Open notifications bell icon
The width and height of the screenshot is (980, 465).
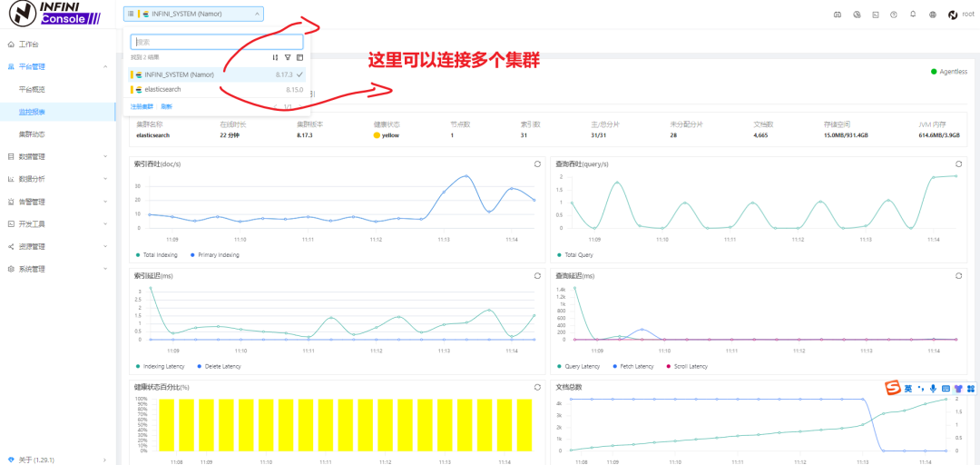pos(913,15)
